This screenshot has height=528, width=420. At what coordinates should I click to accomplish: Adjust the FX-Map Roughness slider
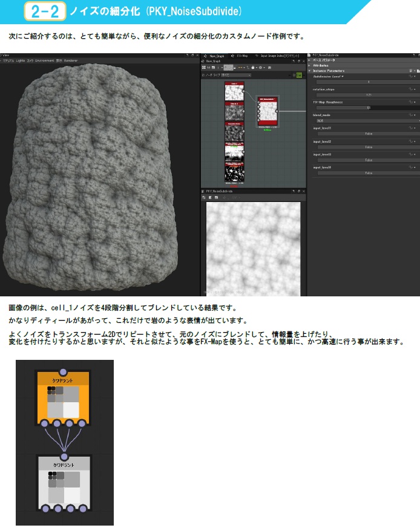point(368,108)
